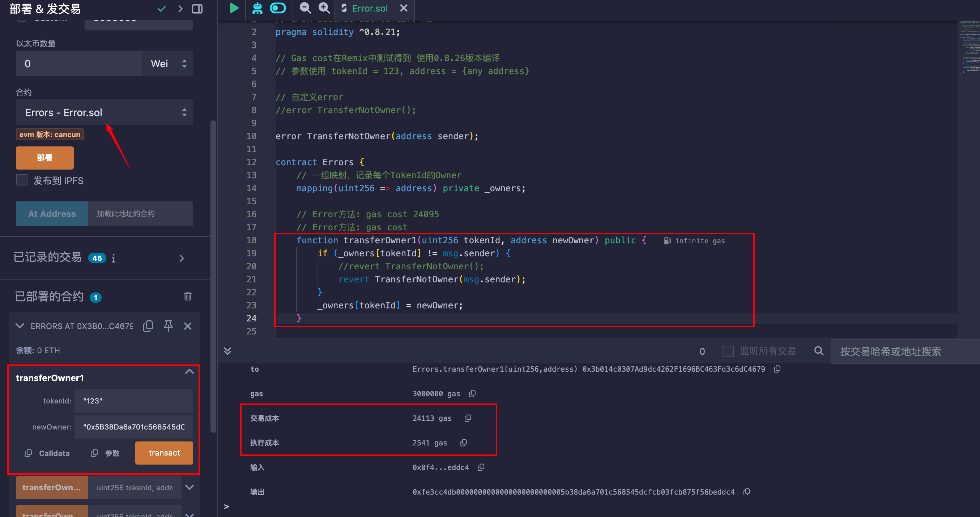Toggle the AI copilot switch in the toolbar
Screen dimensions: 980x517
278,8
